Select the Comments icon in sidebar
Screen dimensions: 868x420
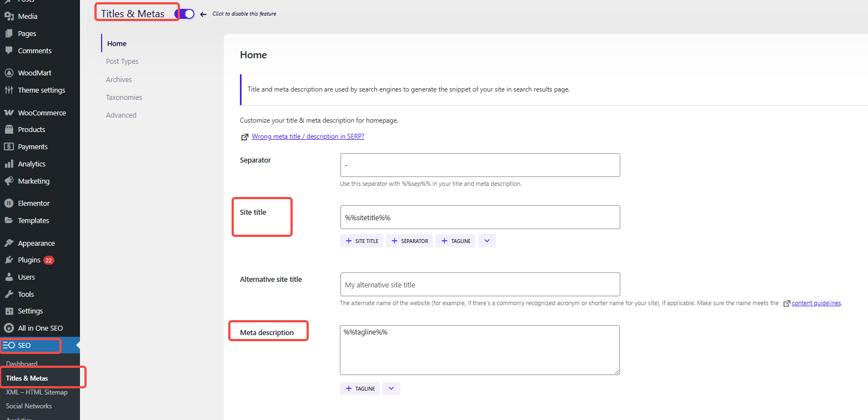pos(9,50)
